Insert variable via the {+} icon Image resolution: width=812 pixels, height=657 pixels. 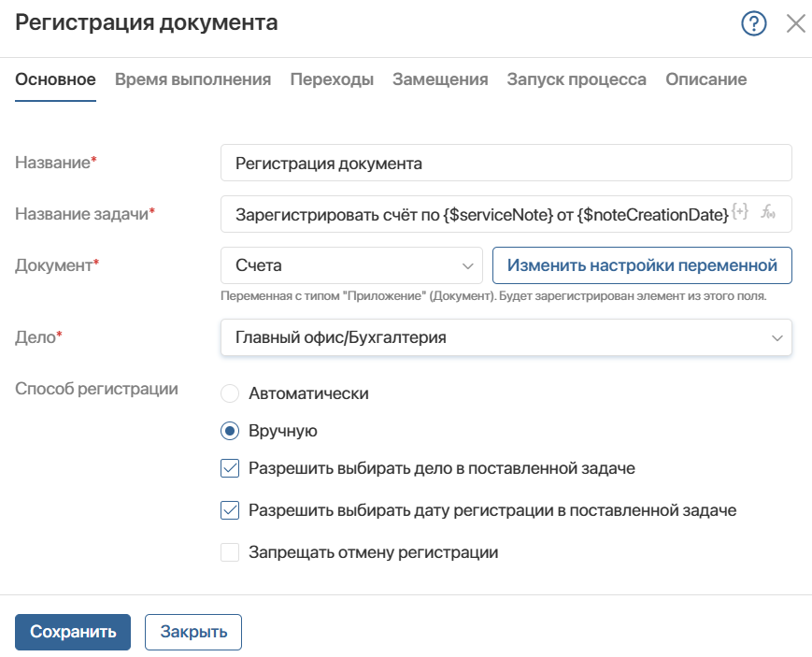(x=741, y=211)
